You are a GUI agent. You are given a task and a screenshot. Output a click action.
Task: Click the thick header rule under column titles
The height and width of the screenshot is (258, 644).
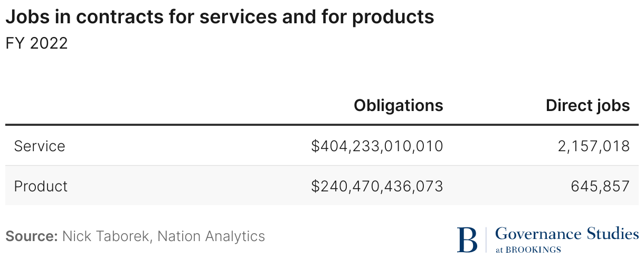(x=322, y=125)
